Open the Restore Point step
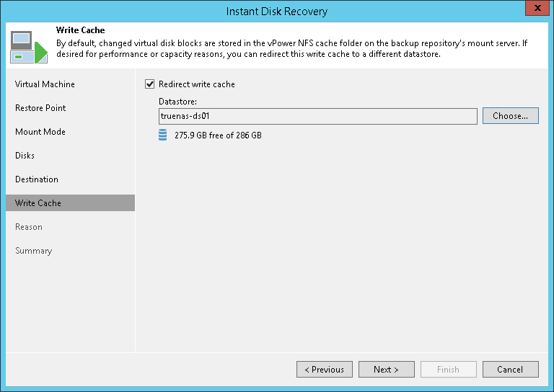Viewport: 554px width, 392px height. click(40, 108)
